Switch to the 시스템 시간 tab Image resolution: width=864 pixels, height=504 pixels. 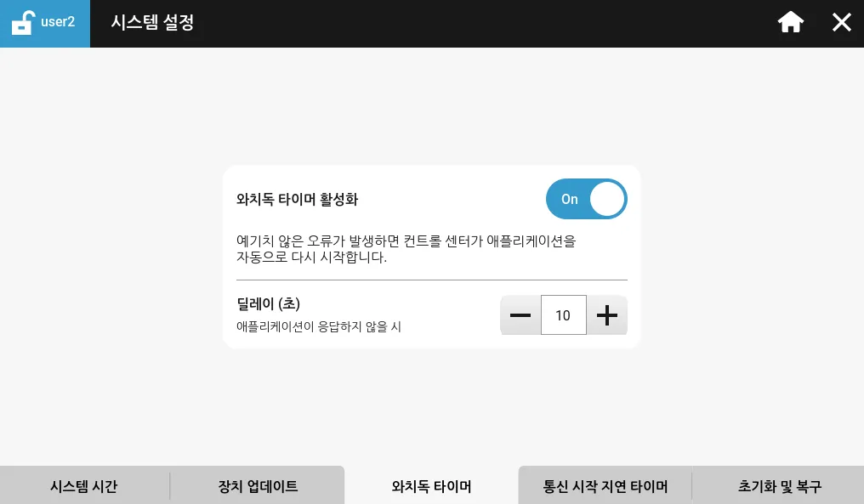click(84, 487)
